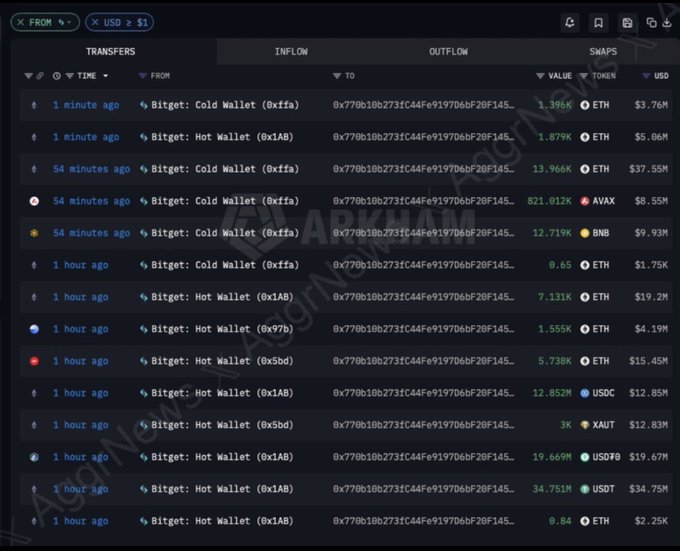This screenshot has height=551, width=680.
Task: Click the ETH token icon on $37.55M row
Action: pos(585,169)
